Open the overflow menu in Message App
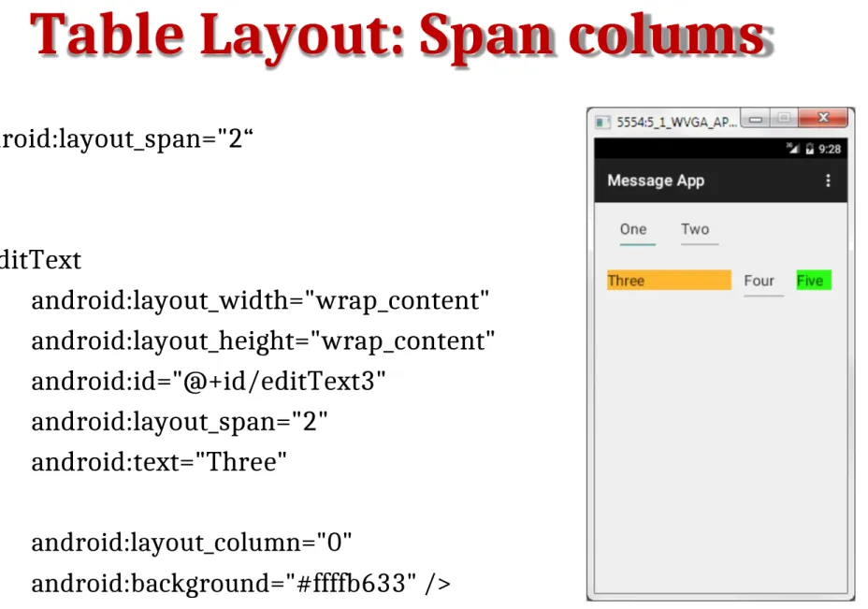The height and width of the screenshot is (609, 868). coord(828,181)
